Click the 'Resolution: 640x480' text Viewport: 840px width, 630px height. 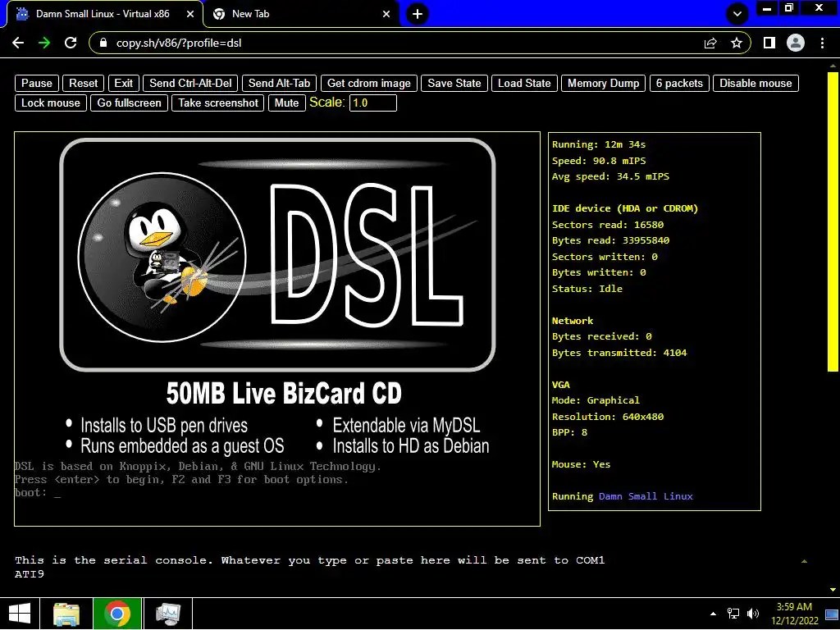pos(608,416)
